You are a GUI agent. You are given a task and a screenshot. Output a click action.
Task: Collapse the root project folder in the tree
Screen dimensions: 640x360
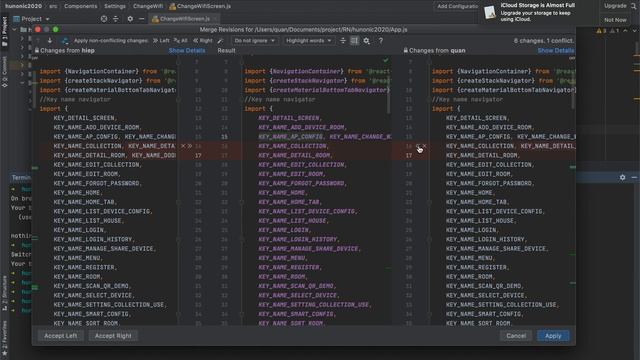[15, 29]
